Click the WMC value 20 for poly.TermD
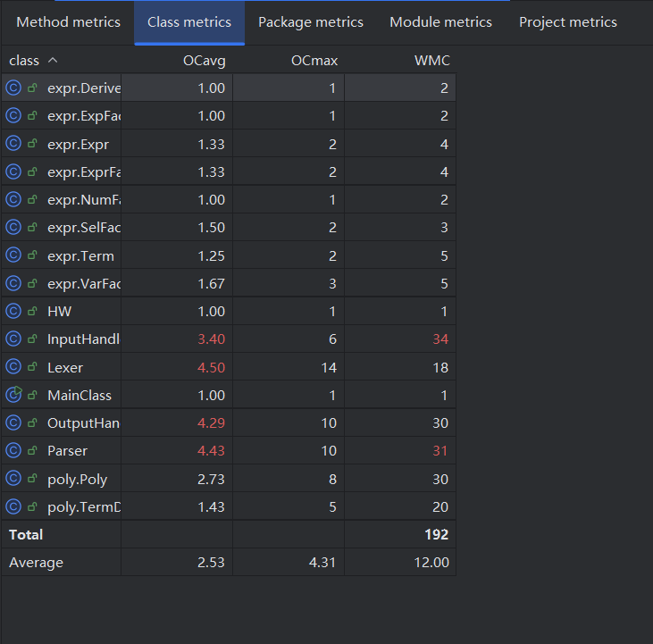 tap(440, 507)
